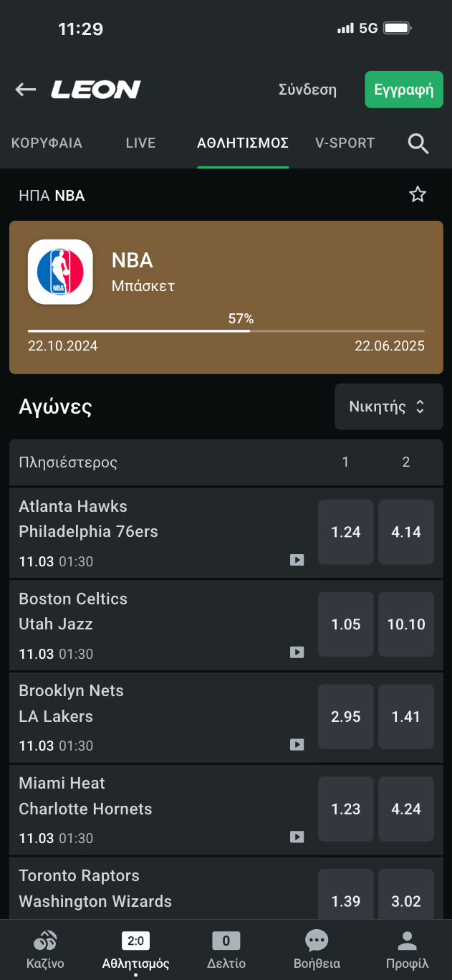452x980 pixels.
Task: Tap the back arrow icon
Action: click(x=26, y=90)
